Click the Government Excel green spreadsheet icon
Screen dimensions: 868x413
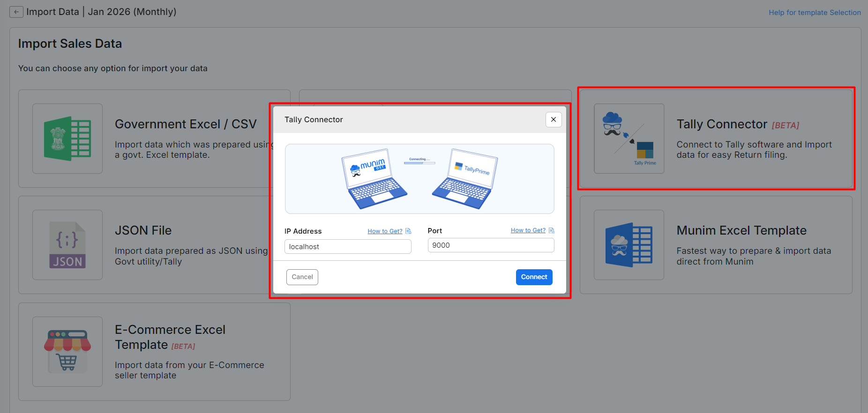pos(67,139)
